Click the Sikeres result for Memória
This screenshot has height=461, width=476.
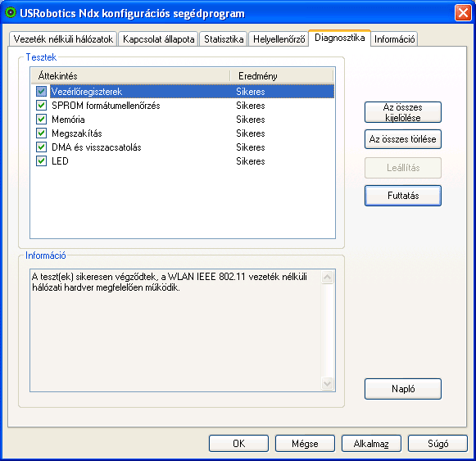pos(251,120)
